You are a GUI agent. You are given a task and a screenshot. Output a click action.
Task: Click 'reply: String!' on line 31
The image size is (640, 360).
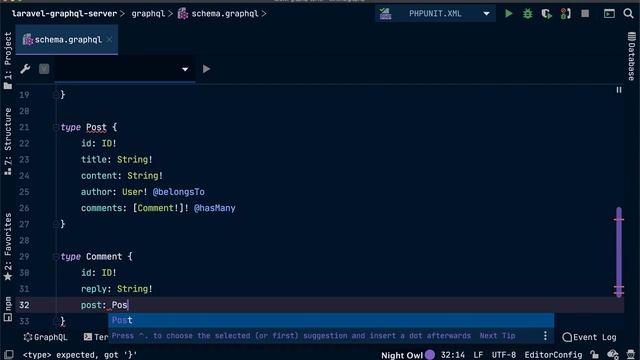coord(116,289)
